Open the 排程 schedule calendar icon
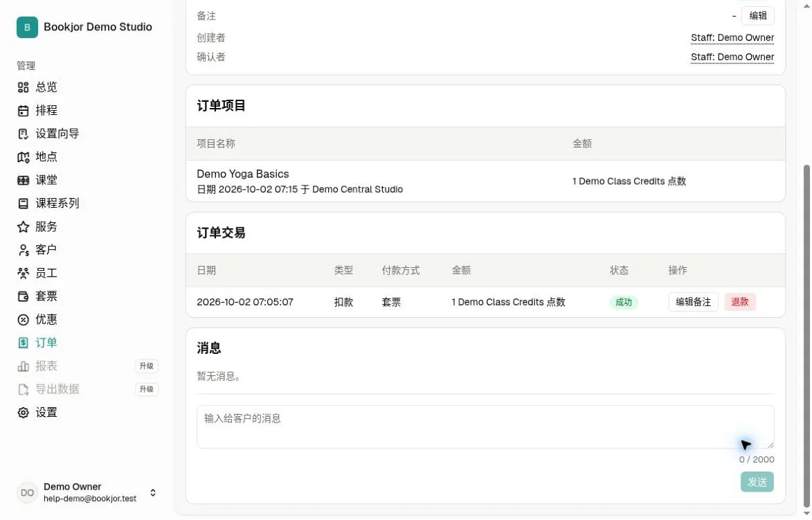812x520 pixels. [x=23, y=110]
